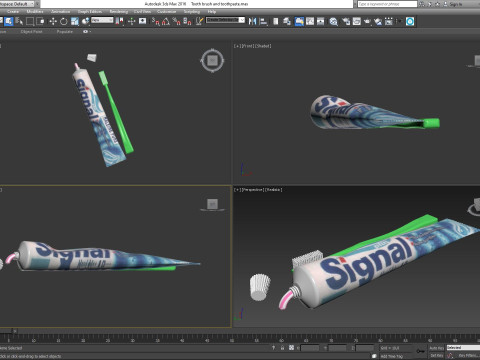Toggle the Window/Crossing selection icon

click(x=41, y=21)
